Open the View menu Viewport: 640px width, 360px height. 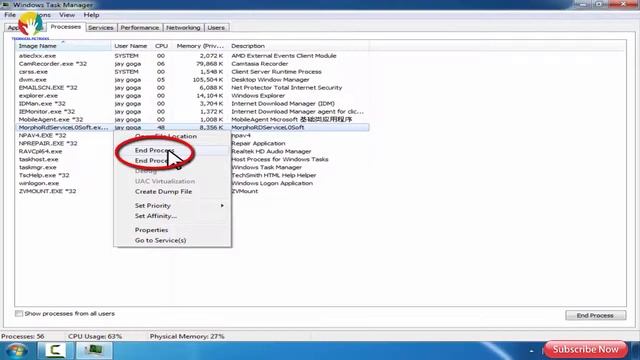point(67,15)
